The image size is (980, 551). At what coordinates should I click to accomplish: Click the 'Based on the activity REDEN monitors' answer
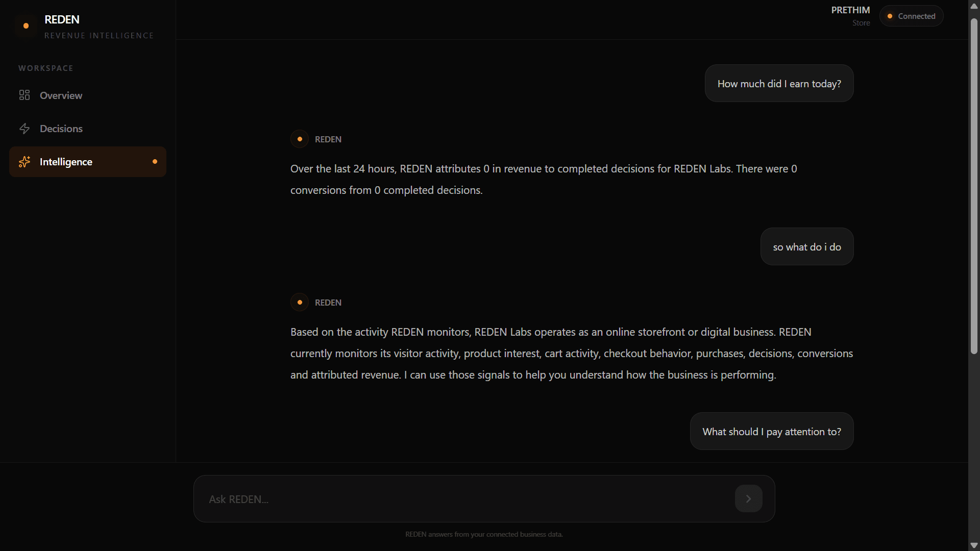pos(572,354)
